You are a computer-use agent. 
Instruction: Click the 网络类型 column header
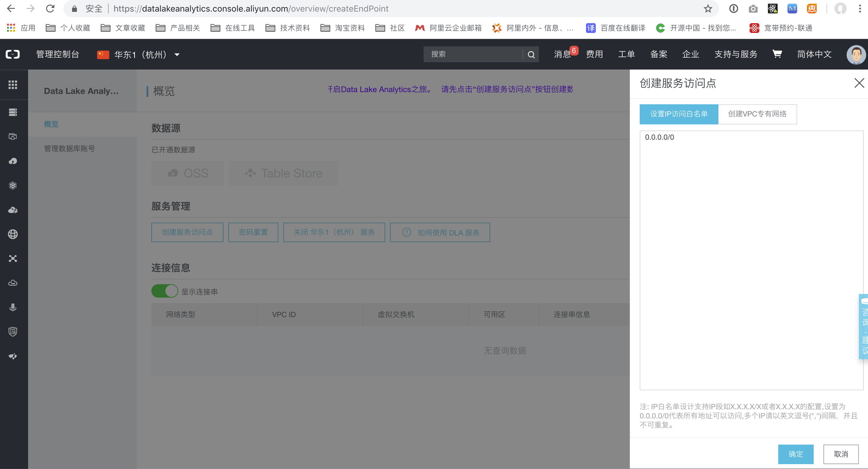coord(181,314)
